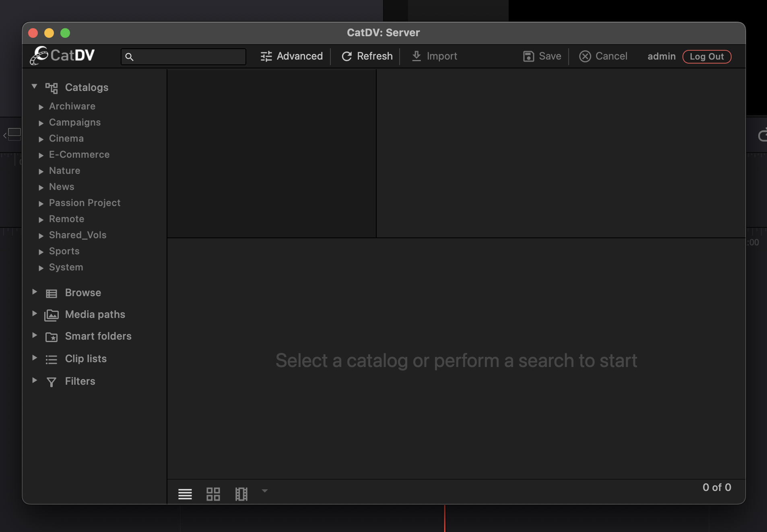Expand the Nature catalog
767x532 pixels.
click(41, 171)
